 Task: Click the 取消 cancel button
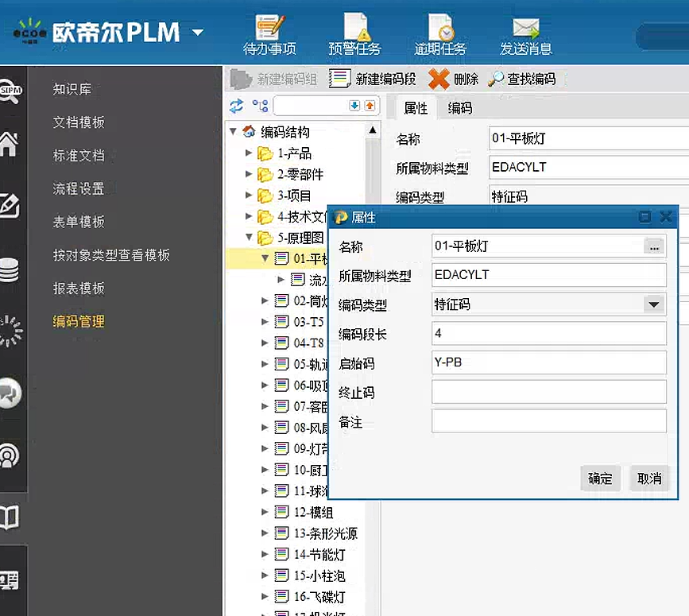click(x=649, y=478)
